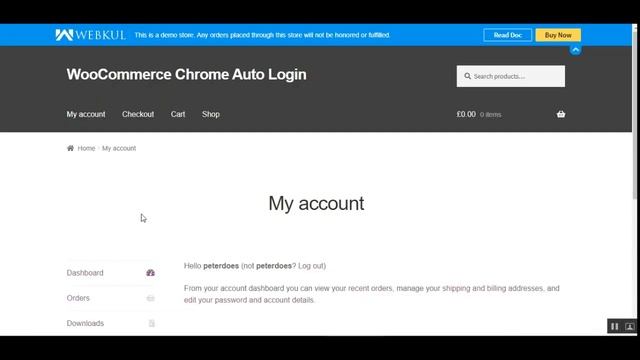Open the Dashboard sidebar entry
640x360 pixels.
tap(111, 273)
